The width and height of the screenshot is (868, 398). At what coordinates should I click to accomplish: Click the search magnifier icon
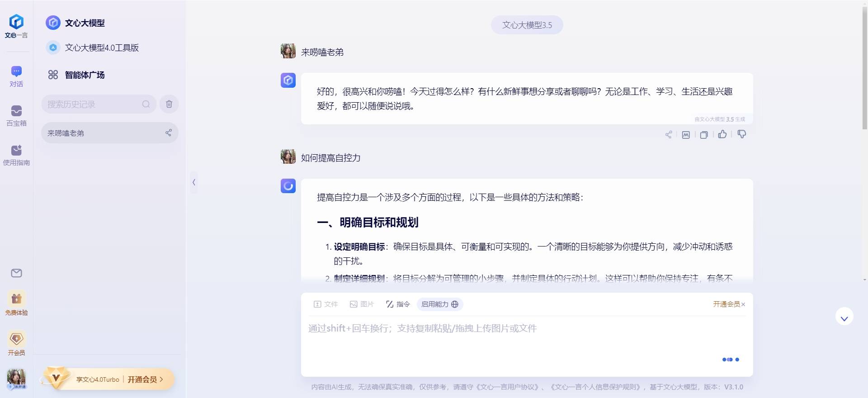point(146,104)
